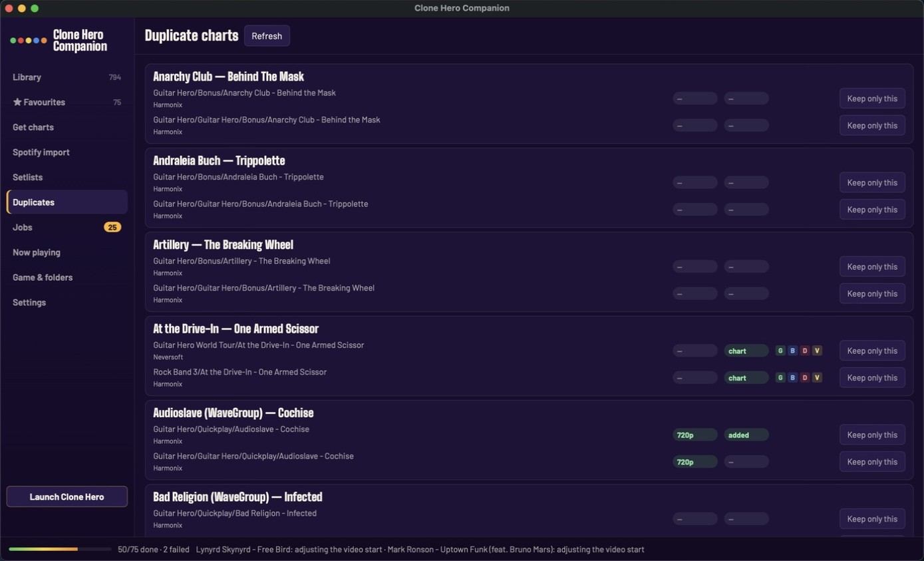The width and height of the screenshot is (924, 561).
Task: Keep only Guitar Hero/Bonus/Anarchy Club copy
Action: coord(872,98)
